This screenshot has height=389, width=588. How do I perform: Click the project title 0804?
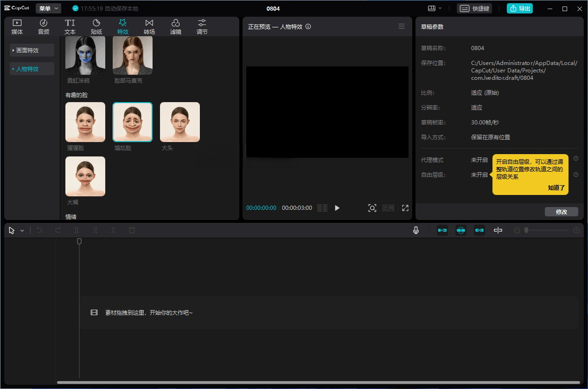[273, 8]
